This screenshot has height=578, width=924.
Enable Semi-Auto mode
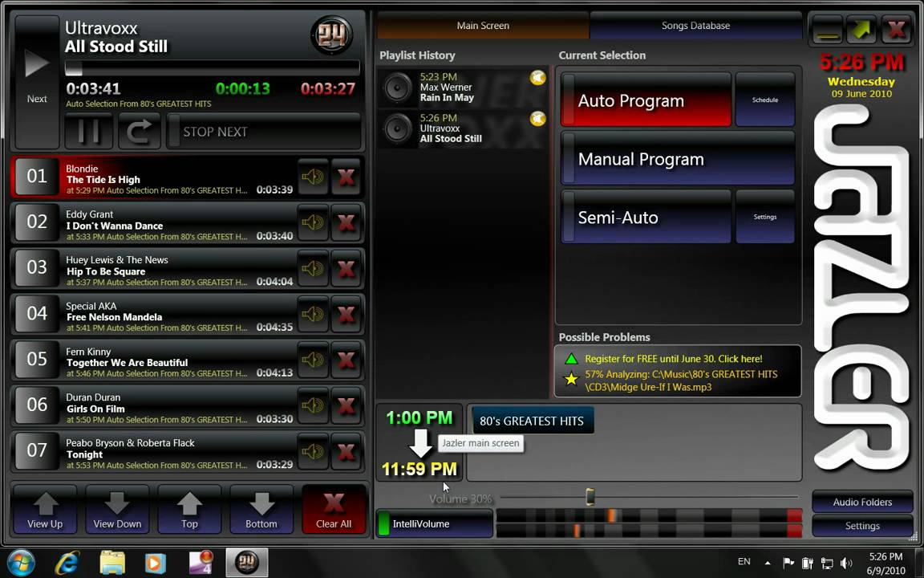[646, 217]
